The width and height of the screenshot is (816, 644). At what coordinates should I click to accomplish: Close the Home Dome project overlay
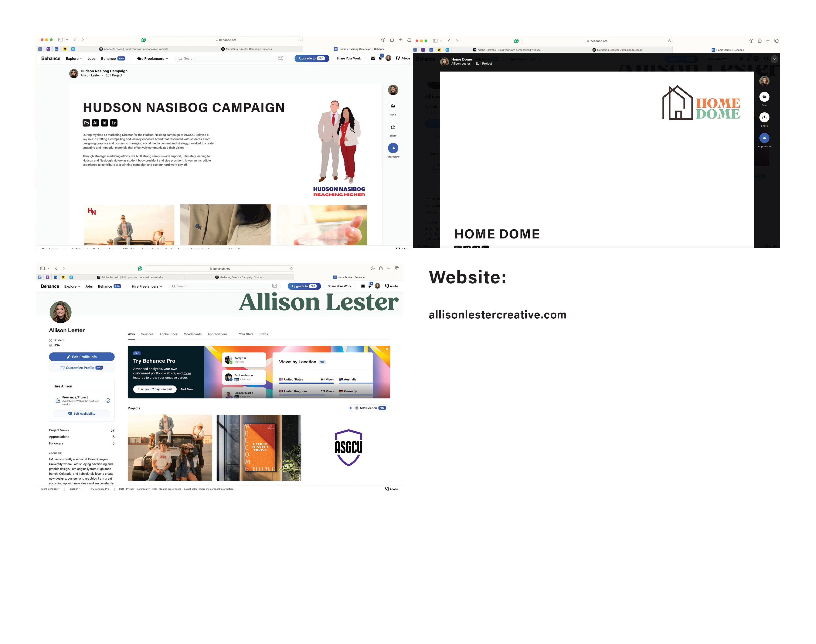point(774,59)
